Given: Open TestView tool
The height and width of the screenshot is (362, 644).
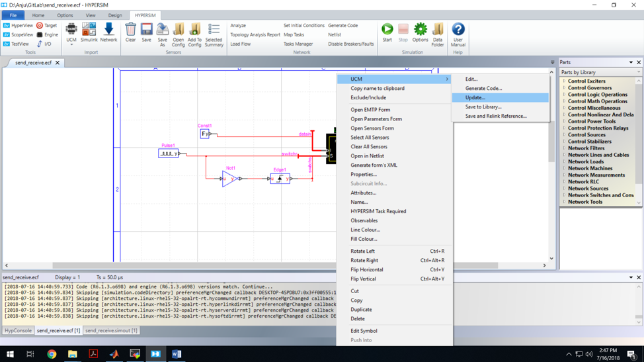Looking at the screenshot, I should tap(16, 44).
